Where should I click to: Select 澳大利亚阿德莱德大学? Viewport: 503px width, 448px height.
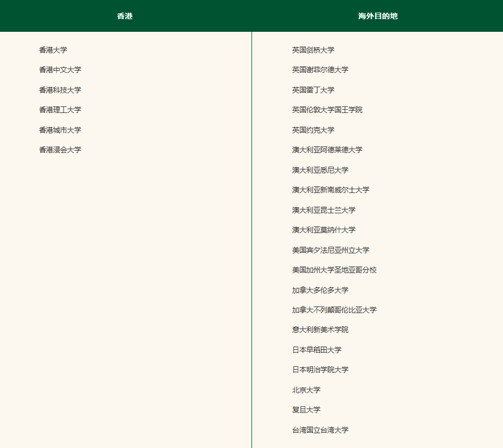327,150
